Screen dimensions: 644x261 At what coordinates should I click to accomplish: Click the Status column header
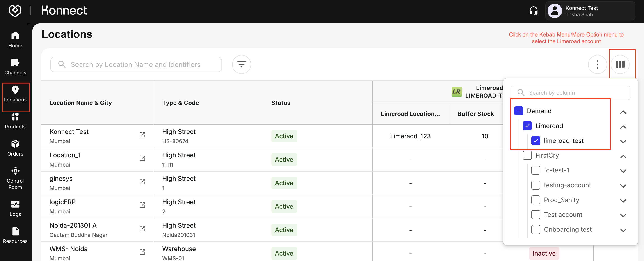tap(281, 103)
